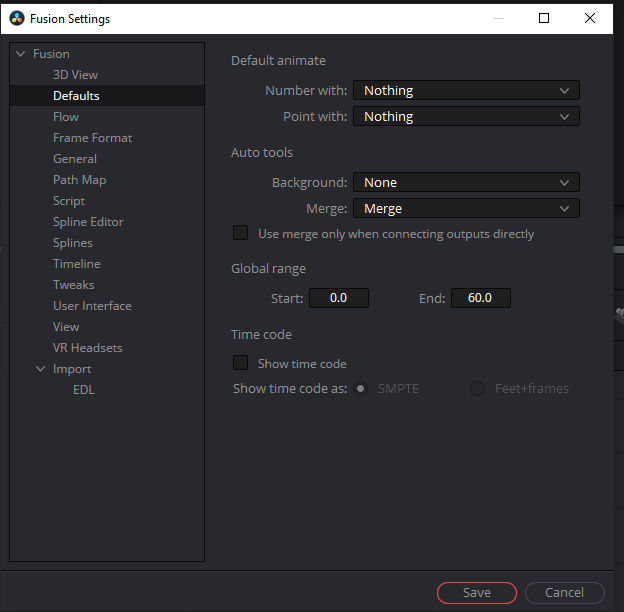Click the Global range End field

pyautogui.click(x=481, y=298)
